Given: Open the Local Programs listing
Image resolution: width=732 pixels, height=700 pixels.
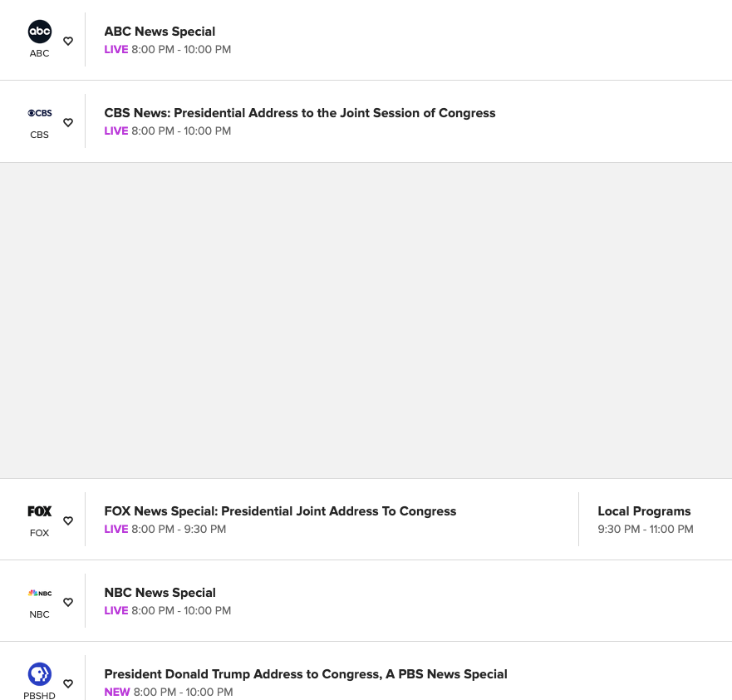Looking at the screenshot, I should [644, 511].
